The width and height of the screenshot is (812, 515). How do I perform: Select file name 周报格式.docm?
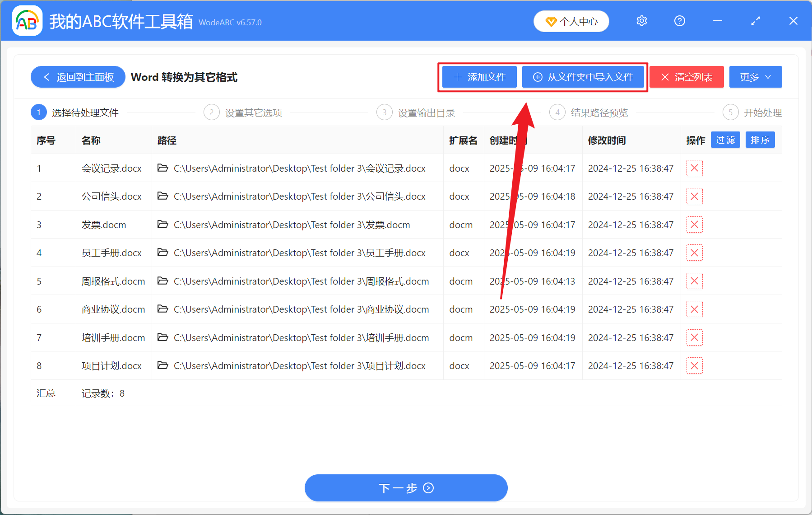[113, 281]
